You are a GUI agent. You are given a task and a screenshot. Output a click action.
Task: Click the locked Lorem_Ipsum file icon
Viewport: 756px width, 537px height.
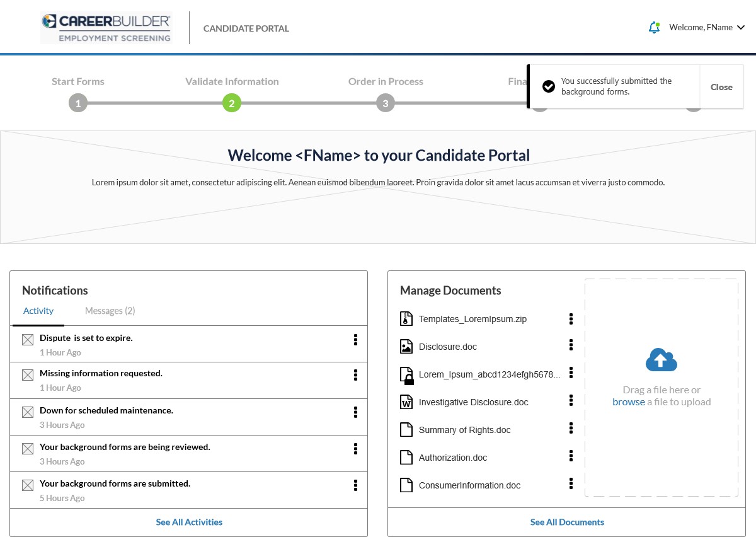[x=407, y=375]
